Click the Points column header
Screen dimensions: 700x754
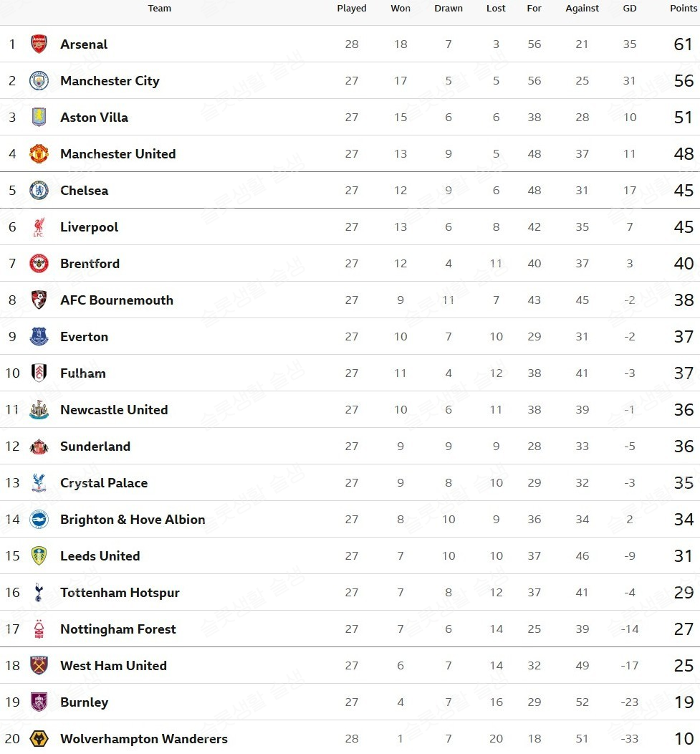click(x=683, y=9)
